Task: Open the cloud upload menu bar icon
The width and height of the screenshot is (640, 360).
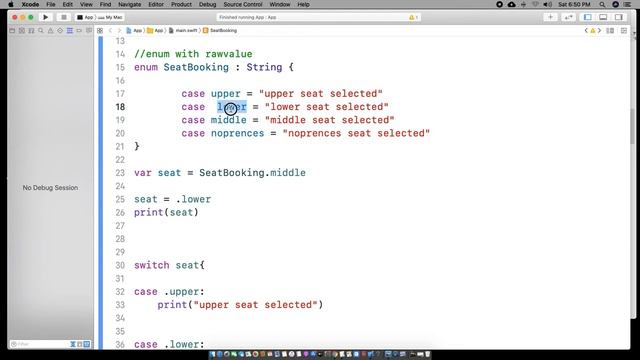Action: click(511, 4)
